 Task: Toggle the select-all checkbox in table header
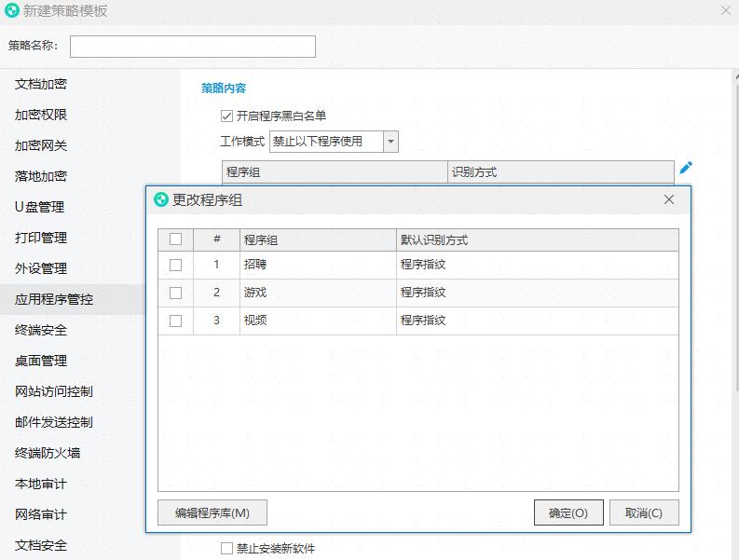pyautogui.click(x=175, y=239)
